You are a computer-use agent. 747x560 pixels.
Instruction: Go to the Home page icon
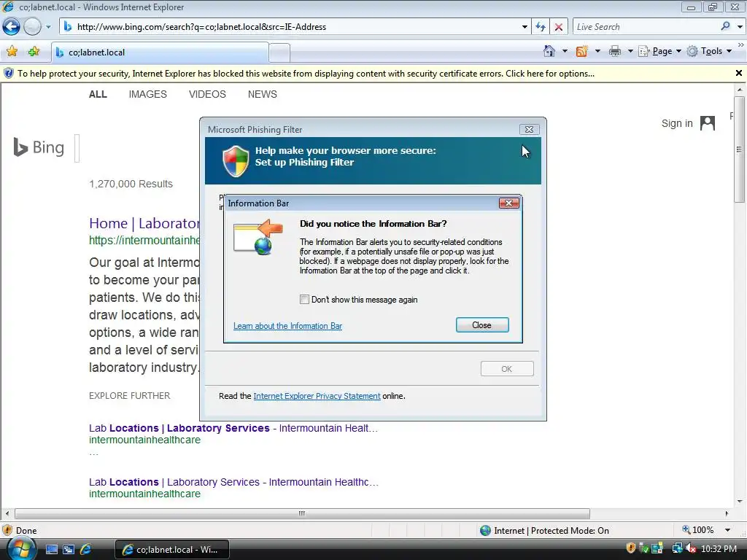click(x=549, y=51)
